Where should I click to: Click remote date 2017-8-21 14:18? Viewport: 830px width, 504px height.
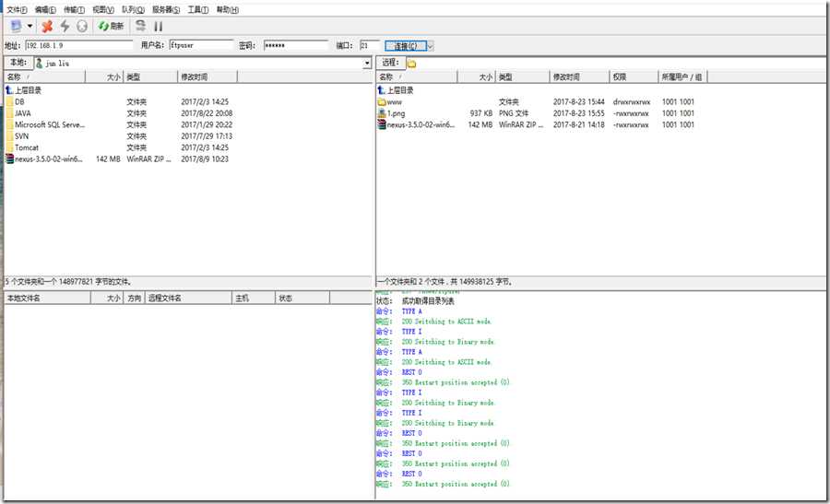pyautogui.click(x=578, y=124)
